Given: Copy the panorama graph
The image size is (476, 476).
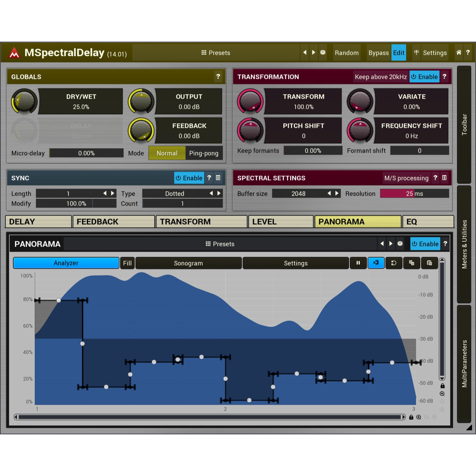Looking at the screenshot, I should point(412,263).
